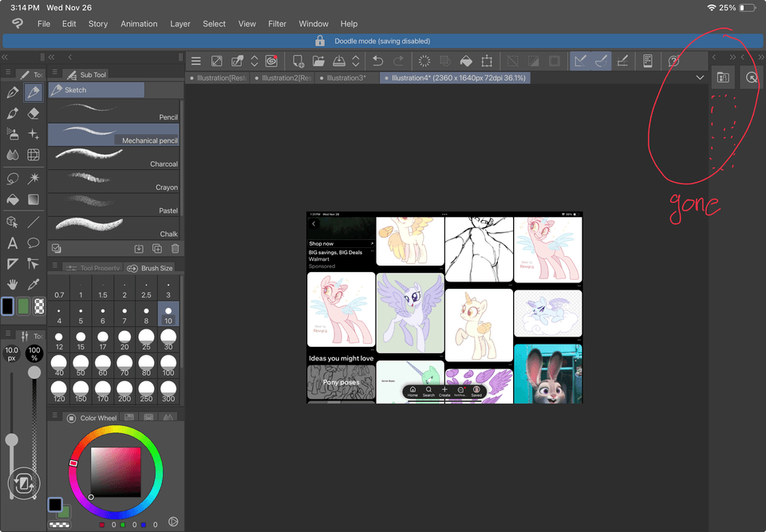Click the Undo arrow in command bar

coord(377,61)
